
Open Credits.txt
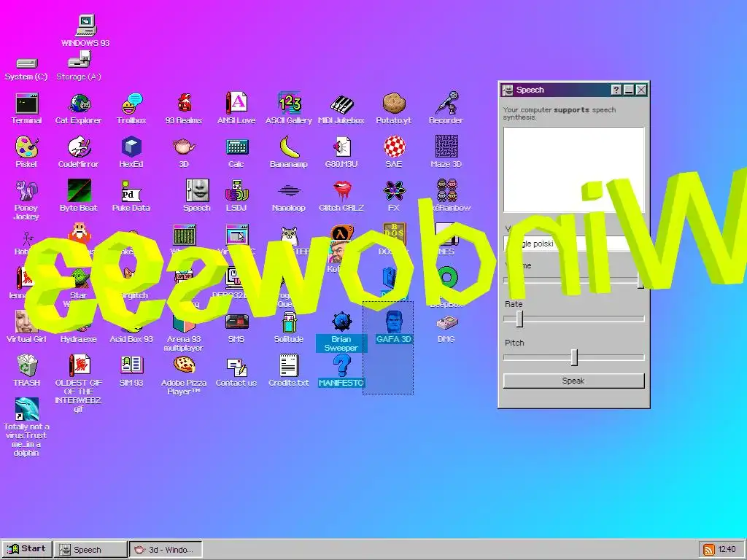click(x=289, y=370)
